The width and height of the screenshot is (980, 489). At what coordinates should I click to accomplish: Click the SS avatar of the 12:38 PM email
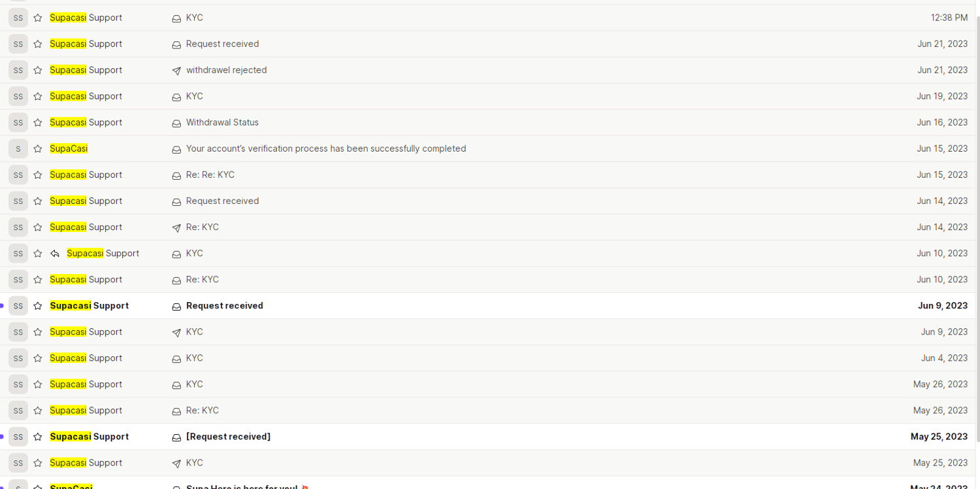click(18, 18)
